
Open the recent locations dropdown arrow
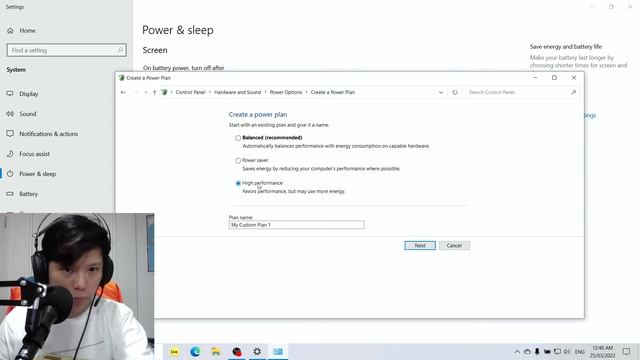tap(146, 92)
